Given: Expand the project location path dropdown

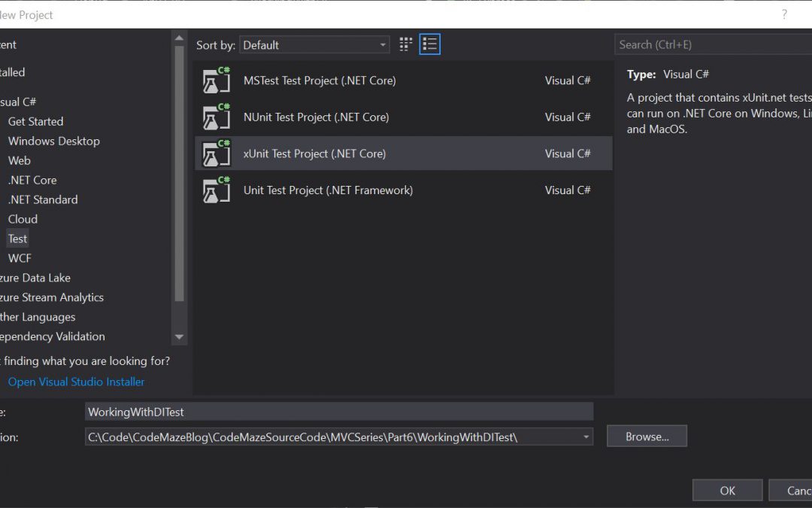Looking at the screenshot, I should pyautogui.click(x=586, y=437).
